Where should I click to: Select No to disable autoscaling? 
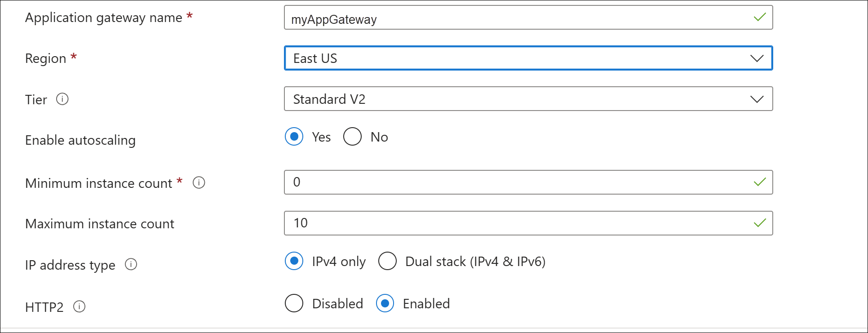point(352,137)
